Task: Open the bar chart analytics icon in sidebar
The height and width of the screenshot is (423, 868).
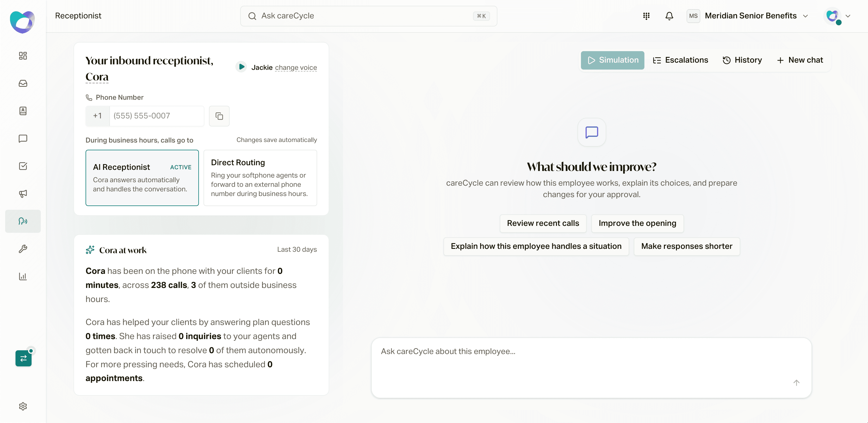Action: pos(23,277)
